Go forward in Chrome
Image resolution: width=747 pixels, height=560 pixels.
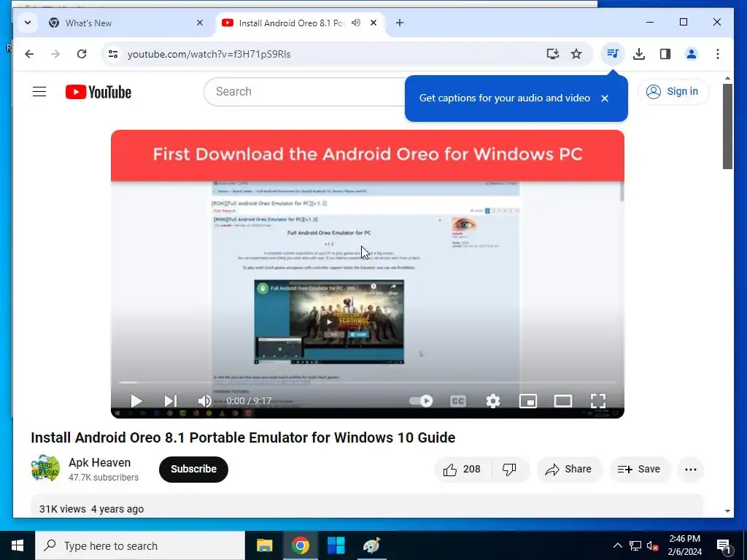click(x=55, y=54)
